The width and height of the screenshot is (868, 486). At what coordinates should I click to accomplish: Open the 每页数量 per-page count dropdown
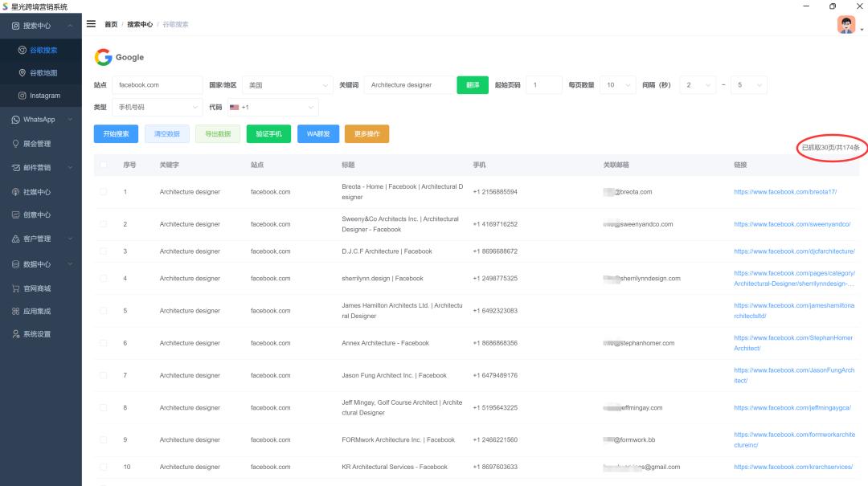click(x=619, y=85)
